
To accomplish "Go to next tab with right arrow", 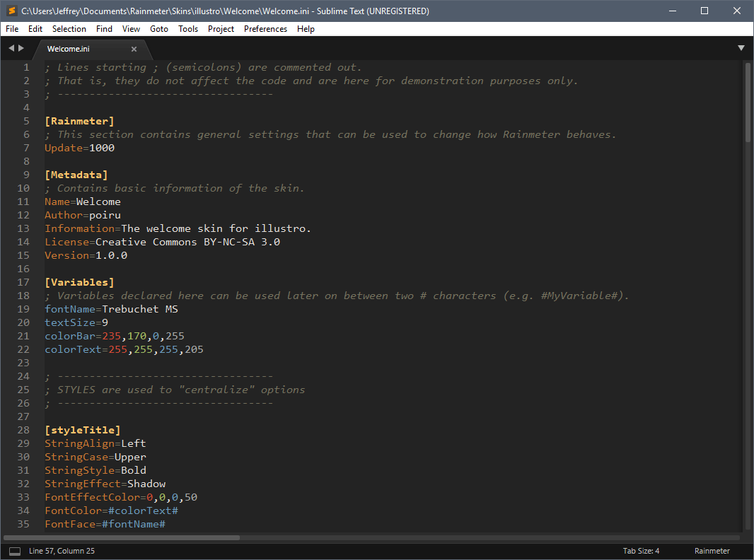I will (x=21, y=48).
